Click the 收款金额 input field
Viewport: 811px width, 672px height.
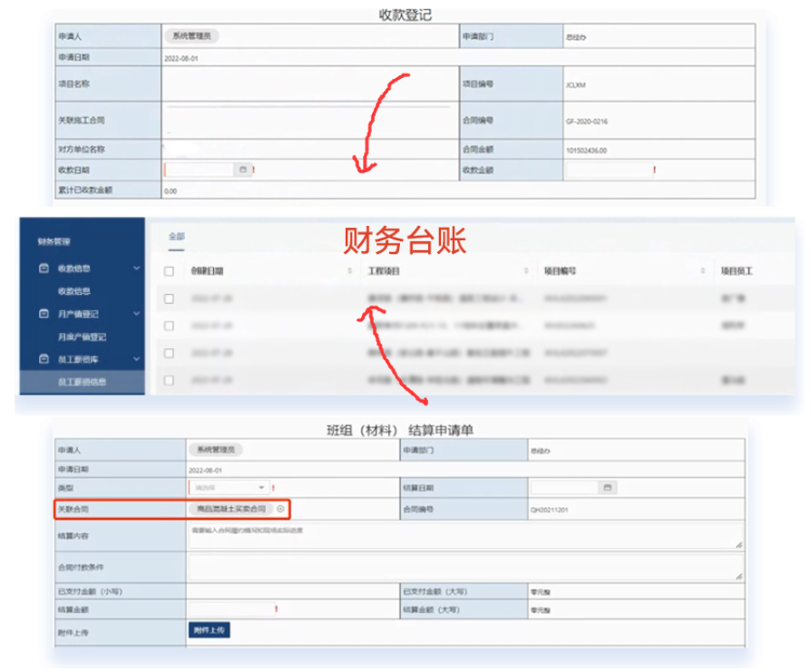tap(608, 170)
